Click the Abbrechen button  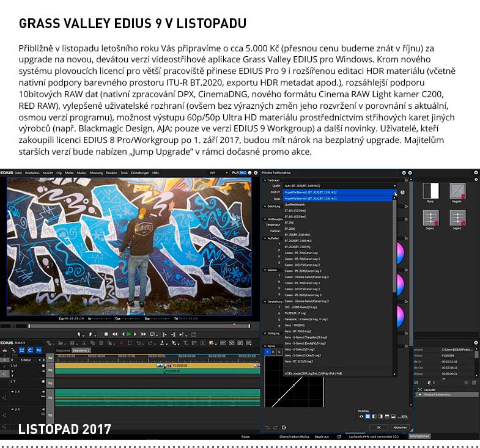coord(400,427)
